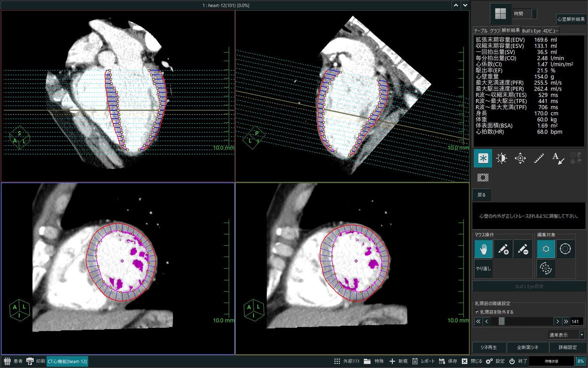Select the inner wall contour edit target
Image resolution: width=588 pixels, height=368 pixels.
point(546,249)
